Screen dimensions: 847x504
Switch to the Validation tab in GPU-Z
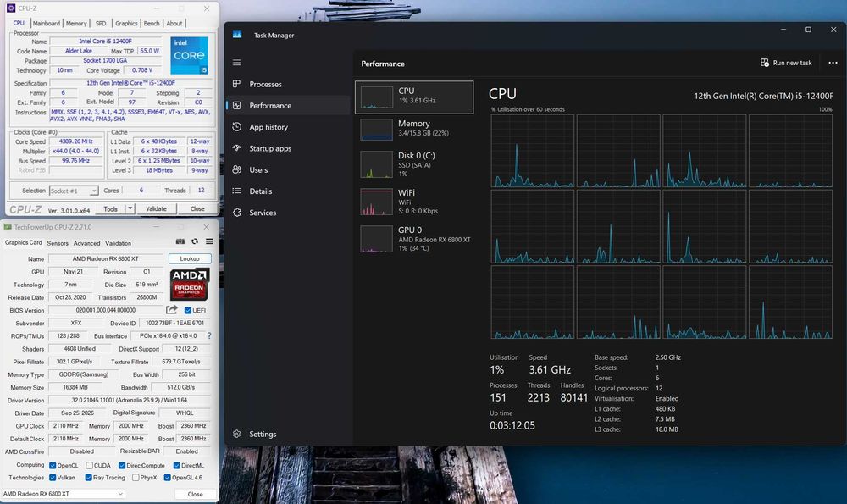(118, 243)
